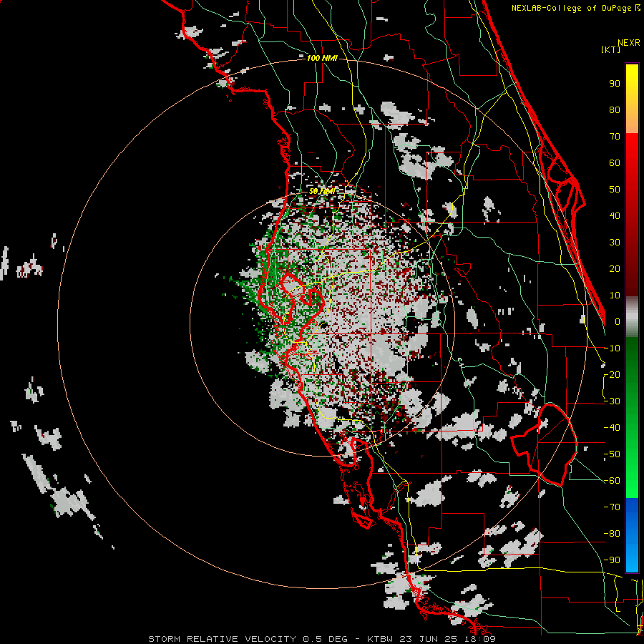Click the -40 value on the velocity scale
Image resolution: width=644 pixels, height=644 pixels.
(612, 428)
